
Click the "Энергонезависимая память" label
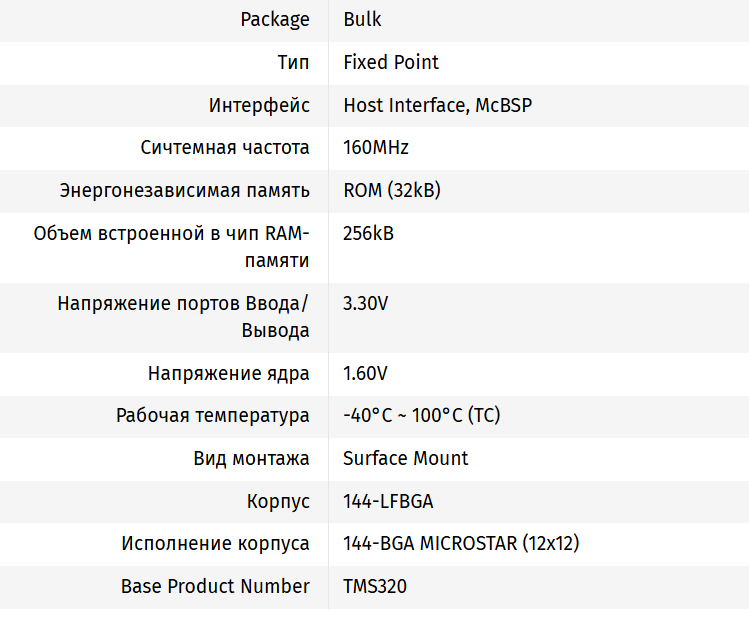pyautogui.click(x=185, y=190)
